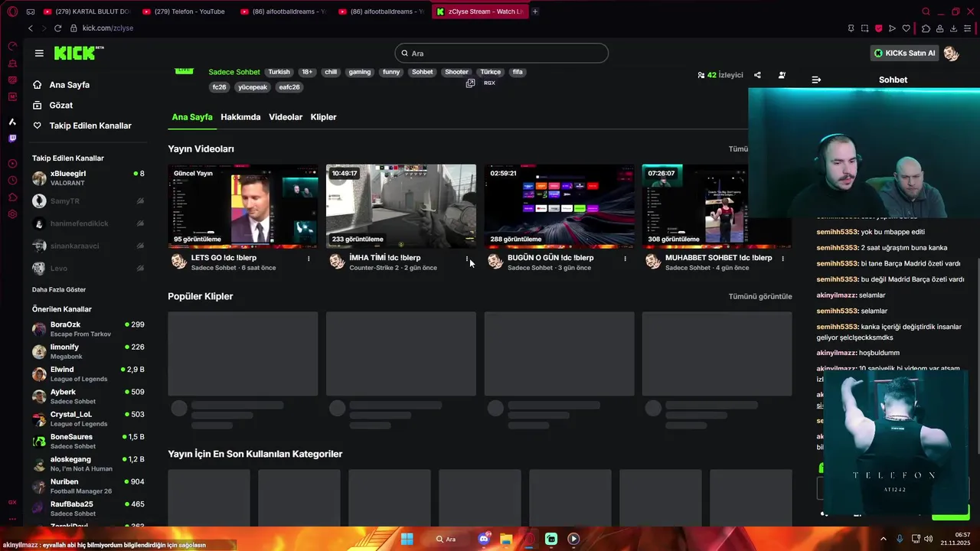Click Tümünü görüntüle for Popüler Klipler
980x551 pixels.
[x=760, y=296]
